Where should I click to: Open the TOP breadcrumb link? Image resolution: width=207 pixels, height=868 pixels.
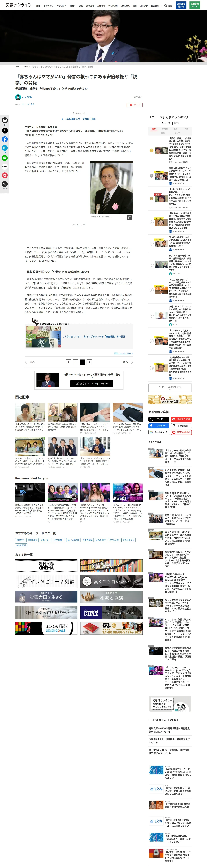(17, 67)
